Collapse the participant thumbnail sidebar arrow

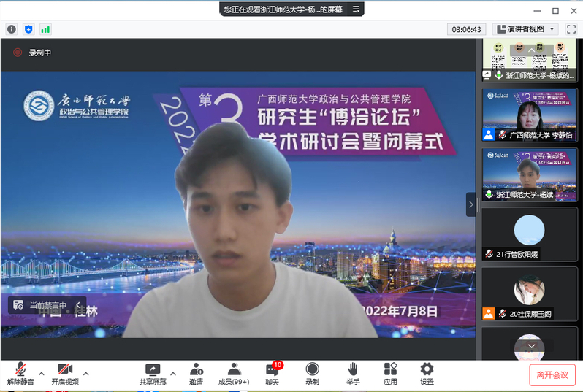(x=470, y=204)
